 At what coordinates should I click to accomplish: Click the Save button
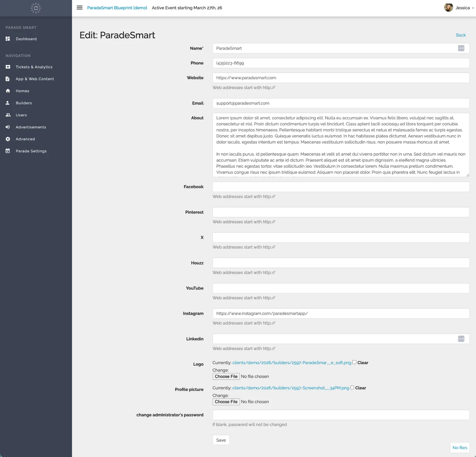(x=221, y=440)
